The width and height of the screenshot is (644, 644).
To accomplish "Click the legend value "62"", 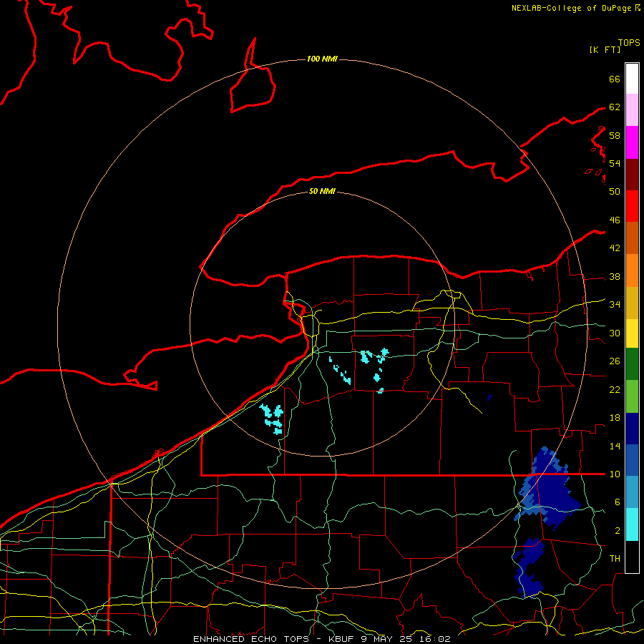I will click(615, 107).
